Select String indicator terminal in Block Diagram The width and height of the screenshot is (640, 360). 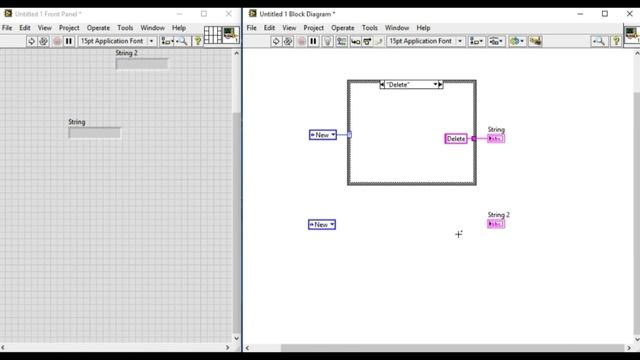click(x=496, y=139)
